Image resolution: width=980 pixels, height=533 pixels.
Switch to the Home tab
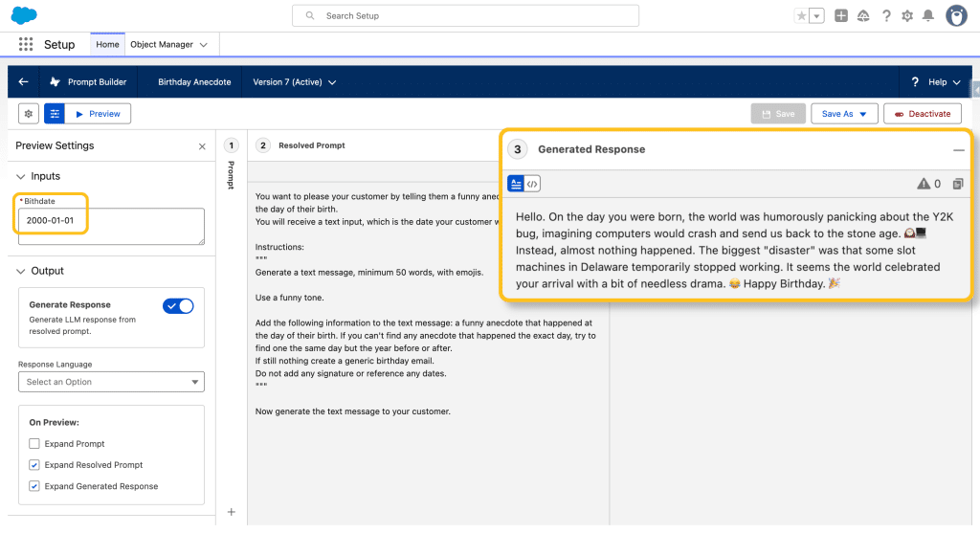point(107,44)
